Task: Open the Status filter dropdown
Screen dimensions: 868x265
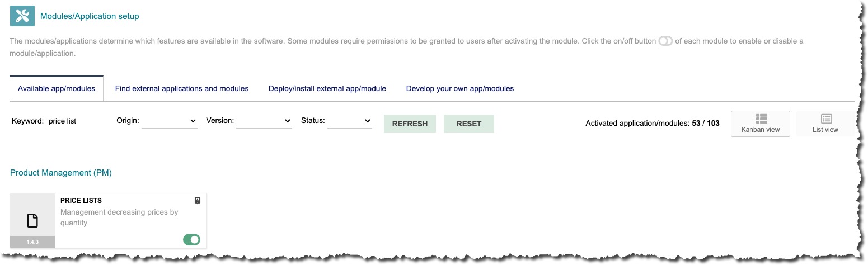Action: tap(350, 121)
